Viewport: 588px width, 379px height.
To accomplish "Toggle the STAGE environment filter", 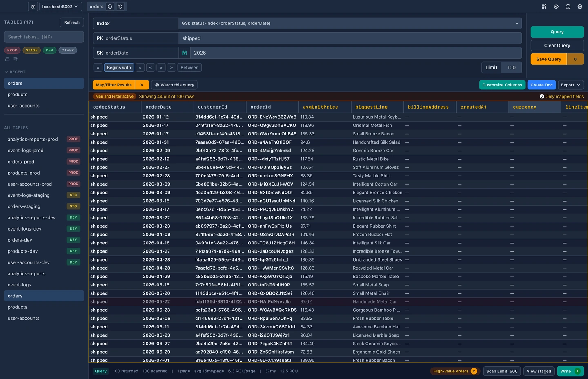I will click(x=31, y=50).
